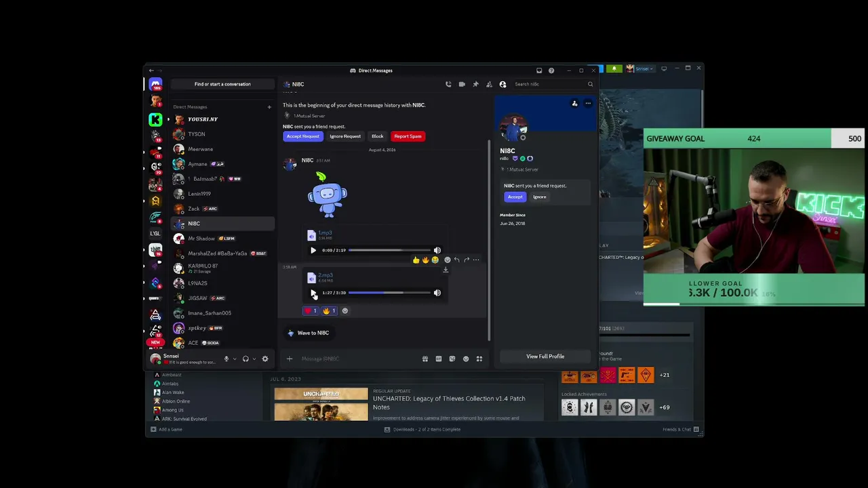The image size is (868, 488).
Task: Open the Meerwane direct message
Action: [222, 149]
